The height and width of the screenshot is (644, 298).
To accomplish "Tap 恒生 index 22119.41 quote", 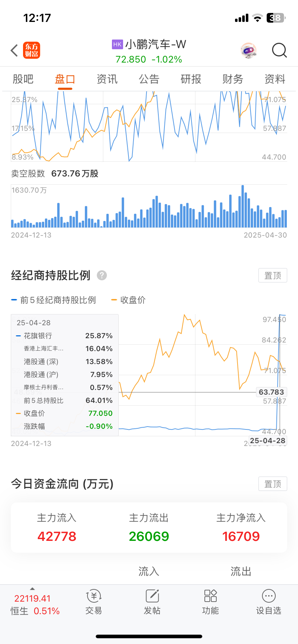I will 32,598.
